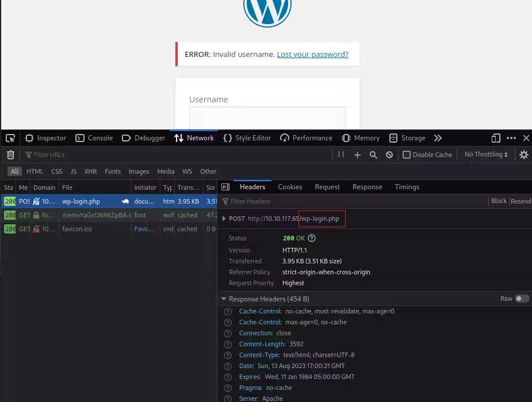Screen dimensions: 532x402
Task: Focus the Filter URLs input field
Action: 177,155
